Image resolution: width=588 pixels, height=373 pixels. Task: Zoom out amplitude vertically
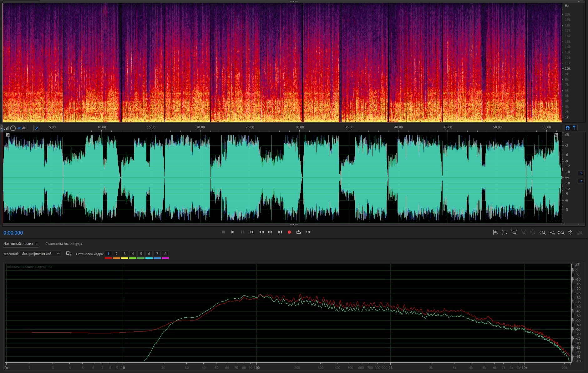click(x=504, y=232)
